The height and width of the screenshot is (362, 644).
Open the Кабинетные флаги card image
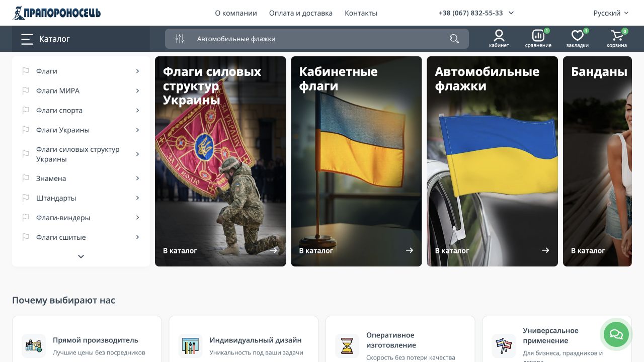[x=356, y=161]
